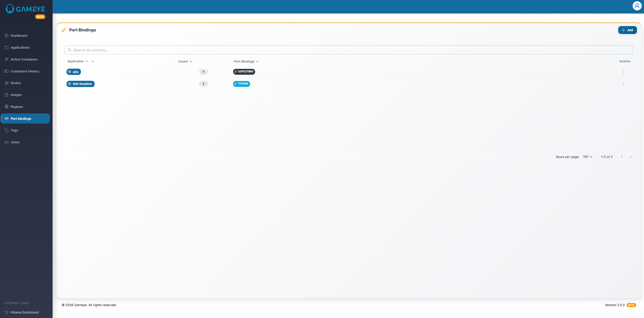
Task: Open the Kibana Dashboard external link
Action: pos(25,312)
